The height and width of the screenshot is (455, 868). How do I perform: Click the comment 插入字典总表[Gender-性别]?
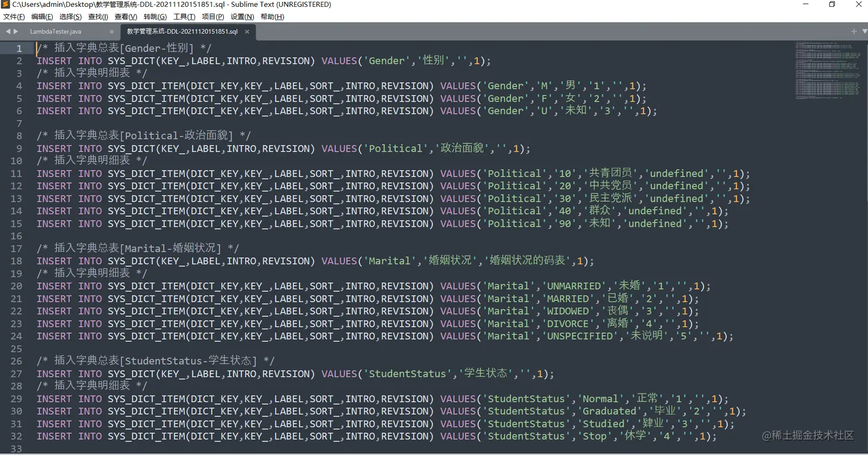(124, 48)
